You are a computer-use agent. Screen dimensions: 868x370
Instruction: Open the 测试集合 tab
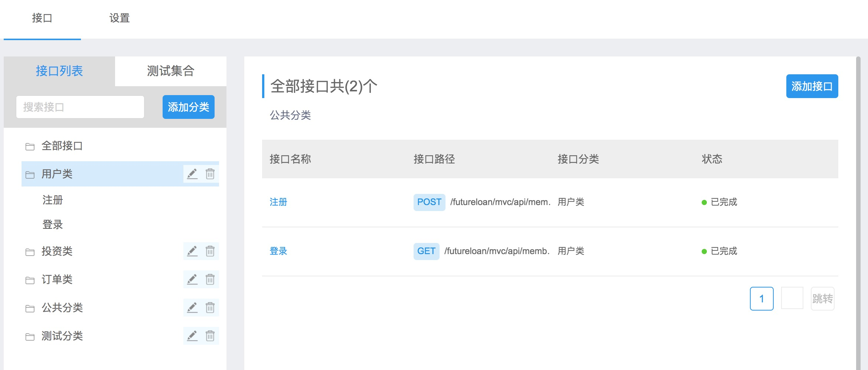coord(170,71)
